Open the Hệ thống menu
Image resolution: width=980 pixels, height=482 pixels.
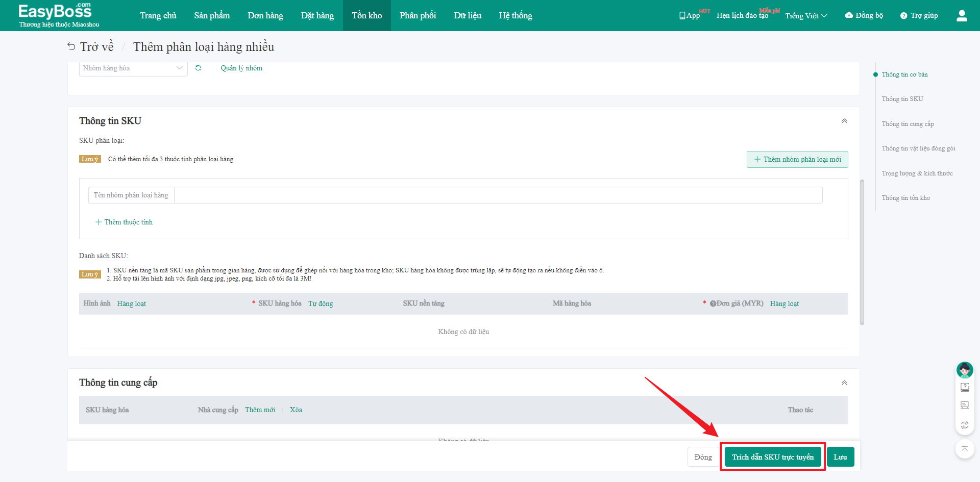pyautogui.click(x=516, y=15)
